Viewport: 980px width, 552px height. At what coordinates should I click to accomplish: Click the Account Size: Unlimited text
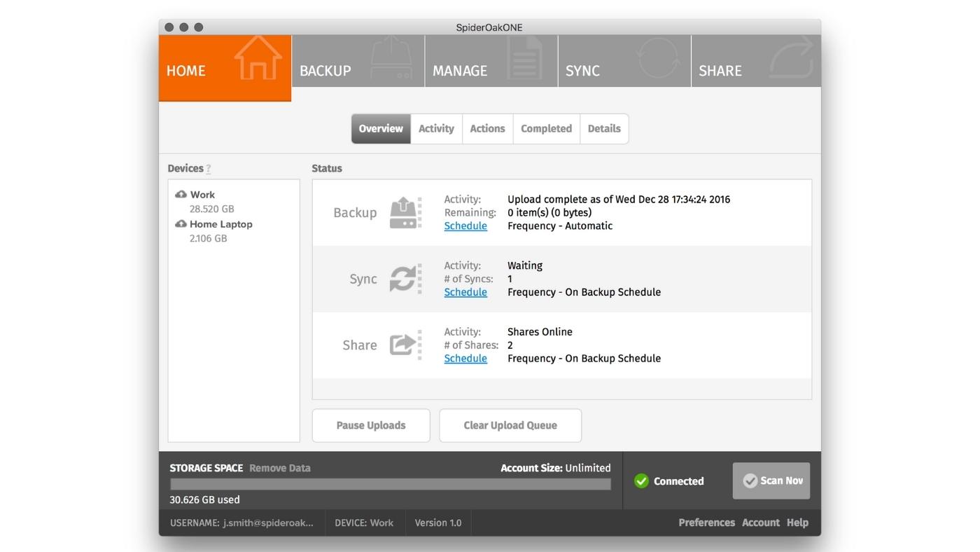click(x=556, y=468)
